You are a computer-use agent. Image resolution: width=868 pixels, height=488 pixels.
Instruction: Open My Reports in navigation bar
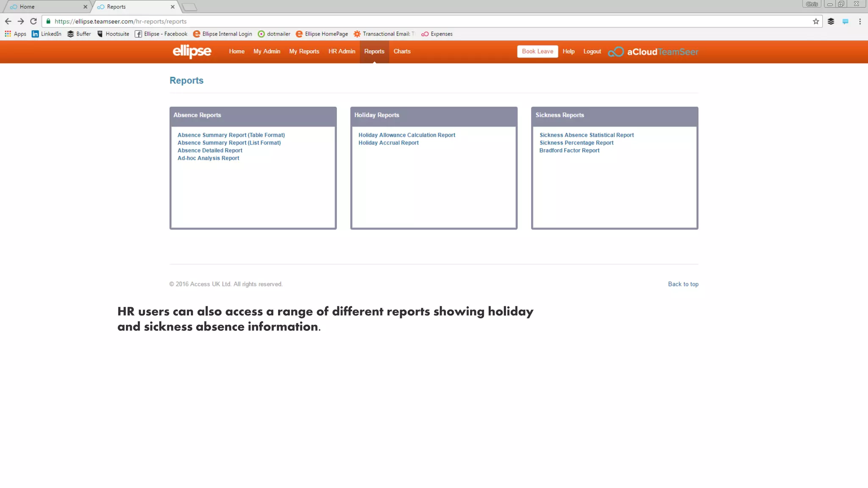tap(304, 51)
